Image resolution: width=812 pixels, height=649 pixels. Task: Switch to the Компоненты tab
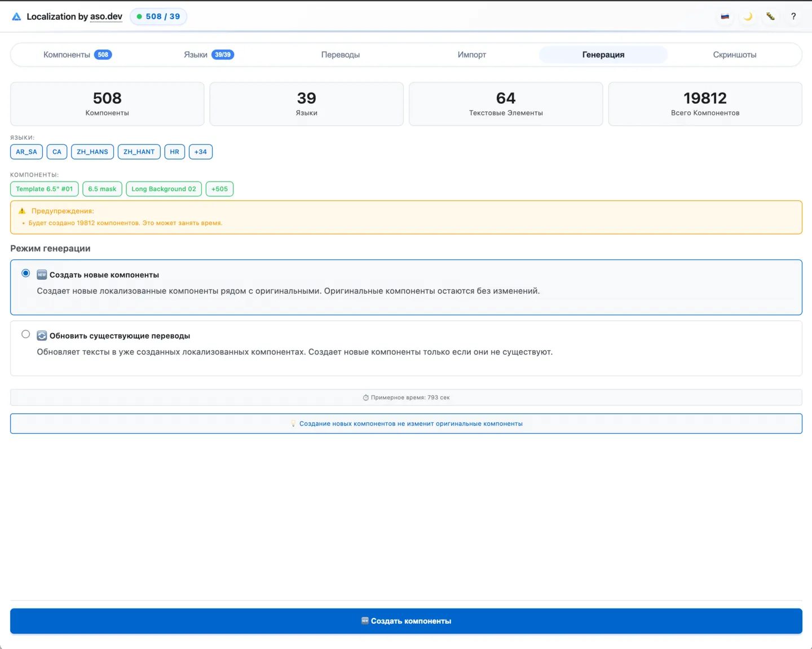click(77, 55)
